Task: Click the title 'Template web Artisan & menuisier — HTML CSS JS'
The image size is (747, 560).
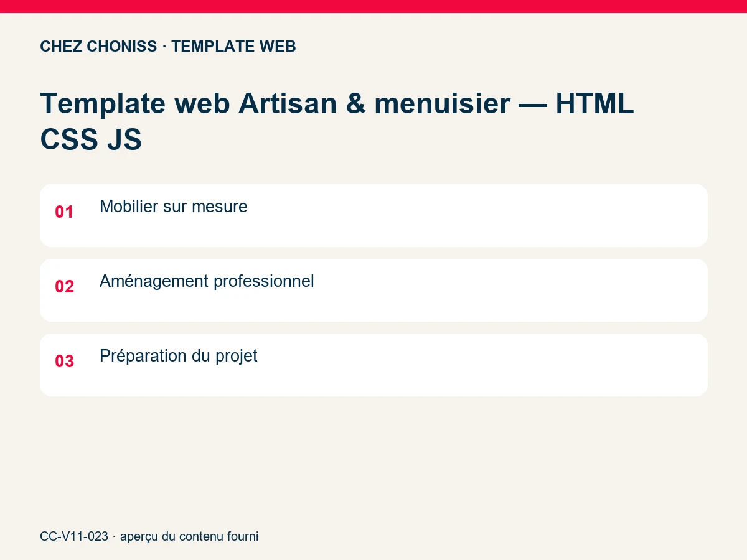Action: [x=337, y=121]
